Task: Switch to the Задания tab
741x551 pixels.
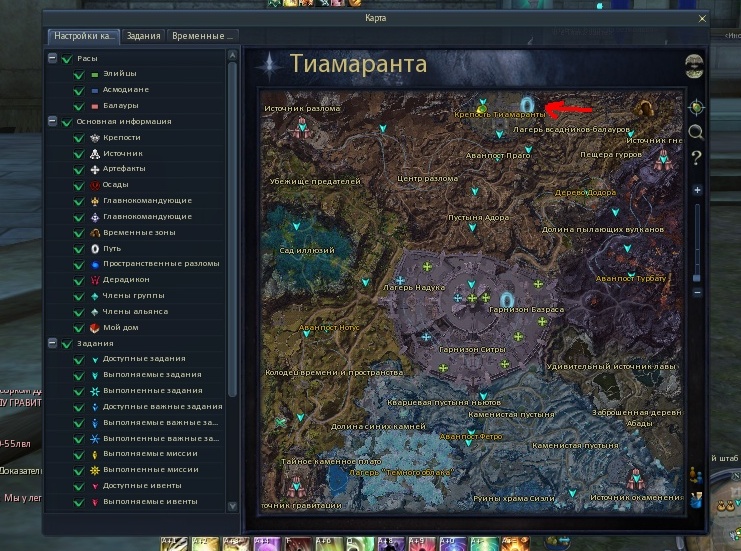Action: click(143, 36)
